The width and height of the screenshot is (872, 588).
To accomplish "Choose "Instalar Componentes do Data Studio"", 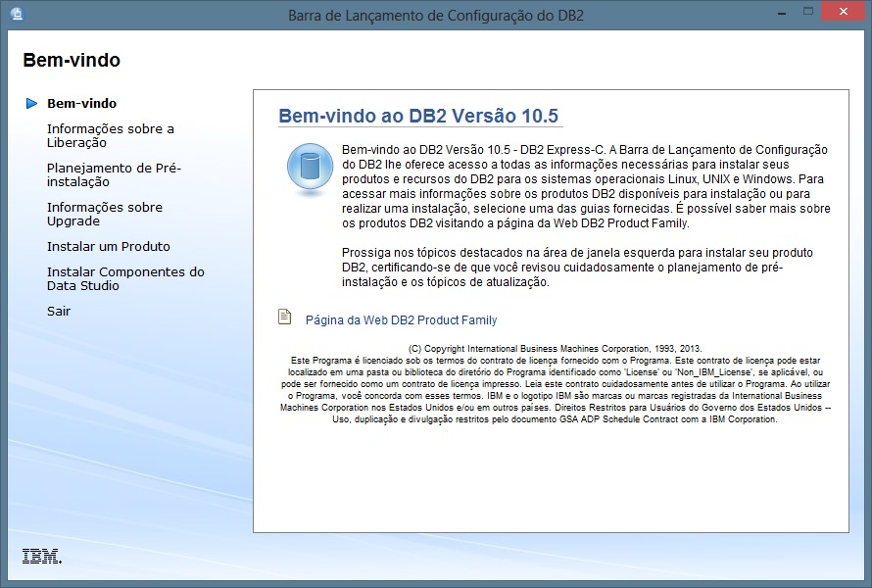I will (x=126, y=278).
